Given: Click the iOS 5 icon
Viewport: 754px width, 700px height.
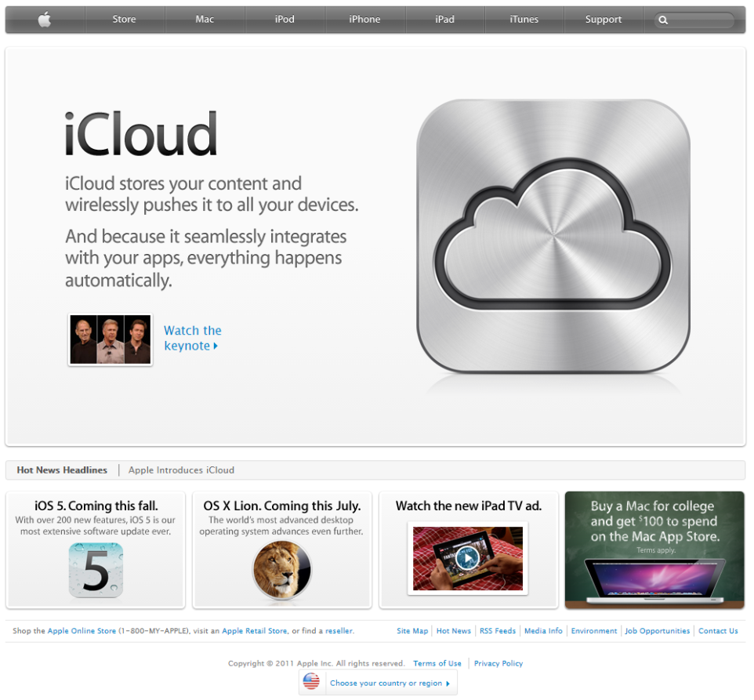Looking at the screenshot, I should pyautogui.click(x=96, y=570).
